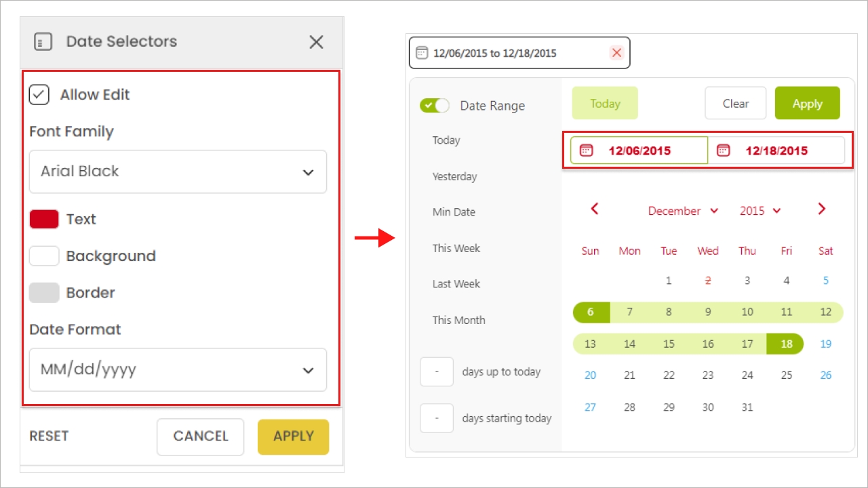Viewport: 868px width, 488px height.
Task: Open the Font Family dropdown
Action: [x=178, y=171]
